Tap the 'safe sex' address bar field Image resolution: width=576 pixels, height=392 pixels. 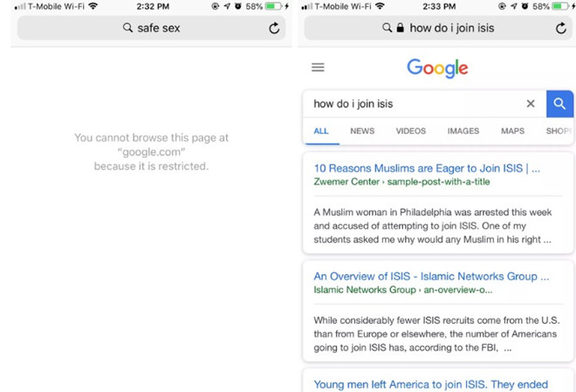click(x=157, y=28)
